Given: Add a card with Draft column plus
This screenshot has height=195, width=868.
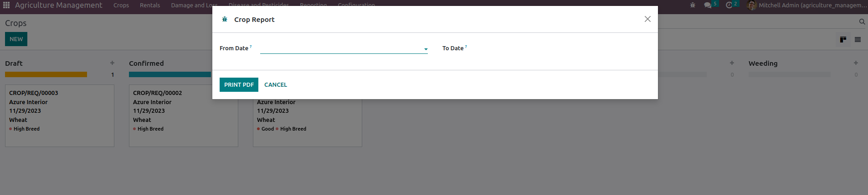Looking at the screenshot, I should click(x=112, y=63).
